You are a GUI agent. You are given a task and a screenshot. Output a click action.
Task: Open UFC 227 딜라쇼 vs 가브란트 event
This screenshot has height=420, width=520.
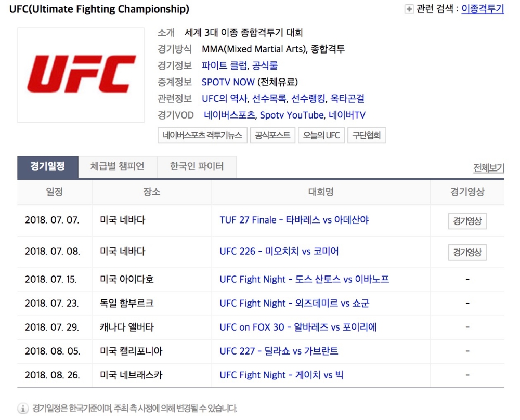pos(279,351)
